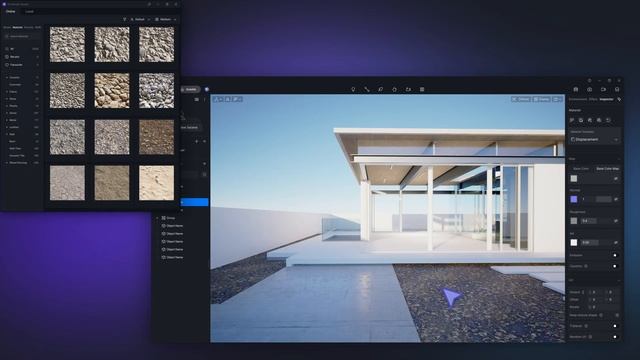Open the Displacement material template dropdown
Image resolution: width=640 pixels, height=360 pixels.
[x=595, y=139]
